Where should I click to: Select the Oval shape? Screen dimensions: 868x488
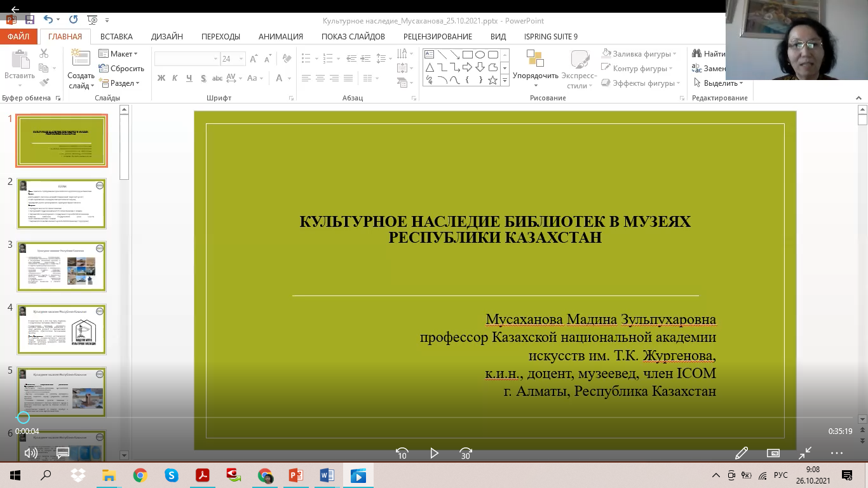click(x=480, y=55)
